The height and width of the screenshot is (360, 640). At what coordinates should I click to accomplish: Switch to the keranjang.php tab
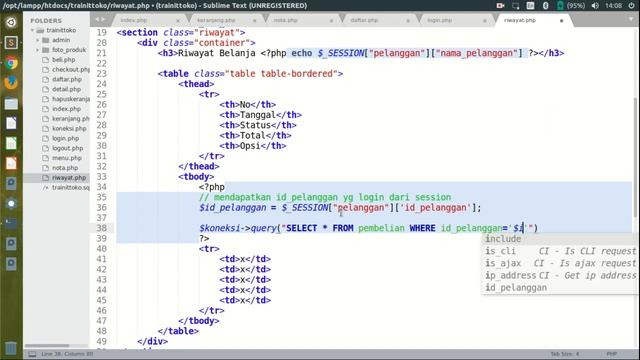[x=216, y=20]
